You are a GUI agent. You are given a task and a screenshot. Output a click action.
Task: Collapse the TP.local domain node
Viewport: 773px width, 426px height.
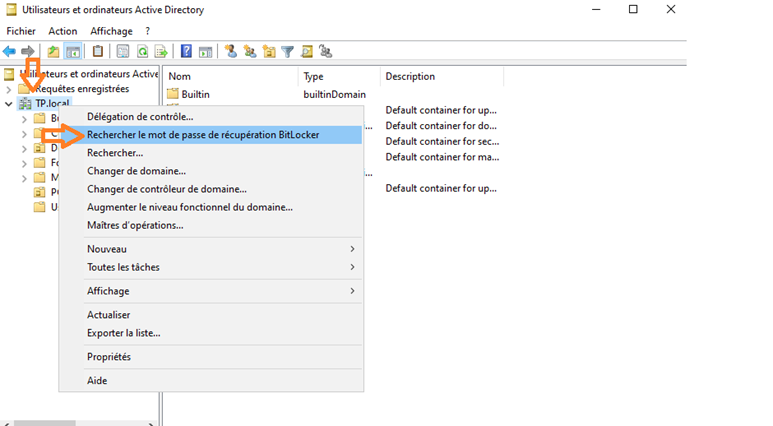[8, 104]
